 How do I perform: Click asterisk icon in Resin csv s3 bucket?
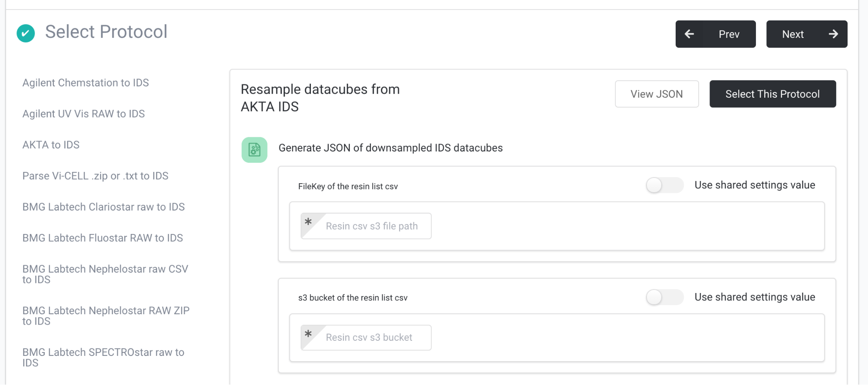[x=308, y=334]
